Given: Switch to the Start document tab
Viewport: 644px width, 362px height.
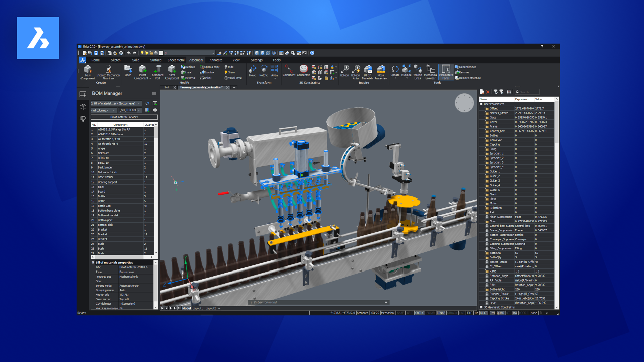Looking at the screenshot, I should [x=166, y=87].
